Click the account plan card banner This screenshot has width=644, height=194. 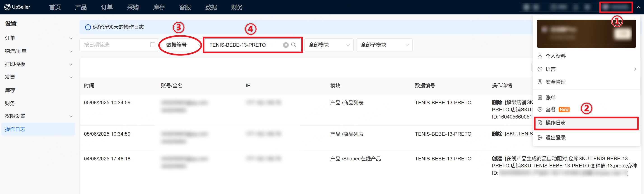pyautogui.click(x=586, y=34)
